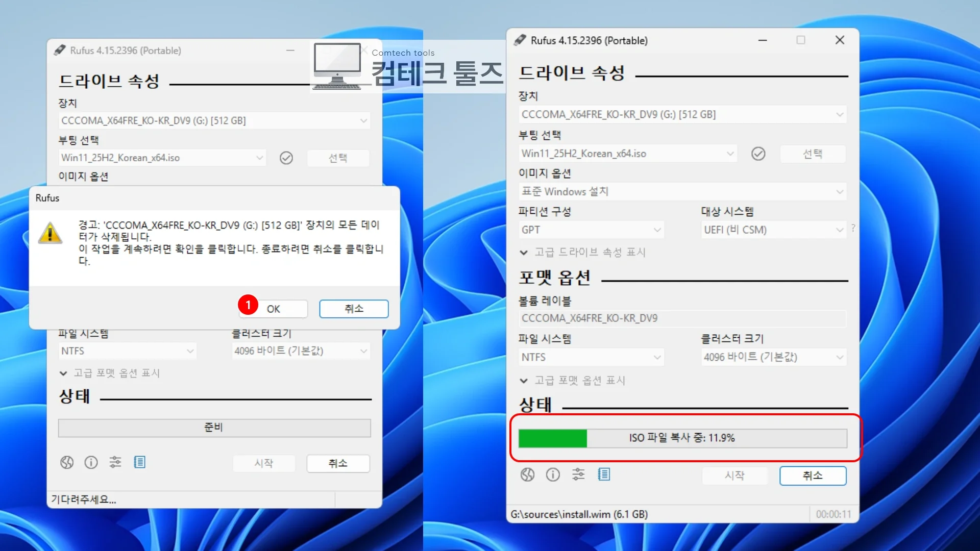Click the '준비' status bar in left window
Image resolution: width=980 pixels, height=551 pixels.
(x=214, y=428)
